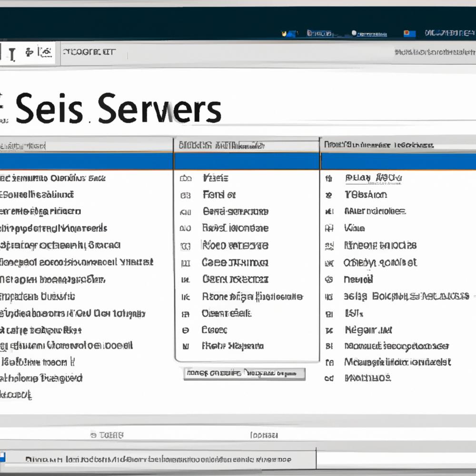
Task: Click the round icon beside the "Neboid" entry
Action: [328, 279]
